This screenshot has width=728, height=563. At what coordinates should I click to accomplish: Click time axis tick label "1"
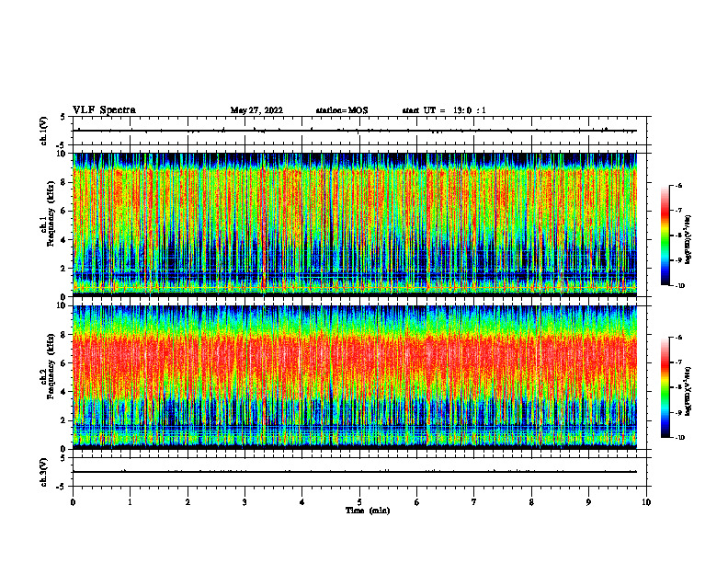coord(130,502)
